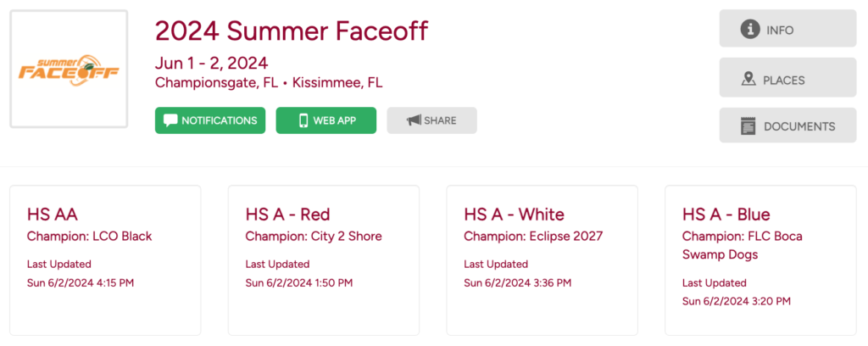The width and height of the screenshot is (868, 346).
Task: Open the HS A - White division
Action: coord(514,215)
